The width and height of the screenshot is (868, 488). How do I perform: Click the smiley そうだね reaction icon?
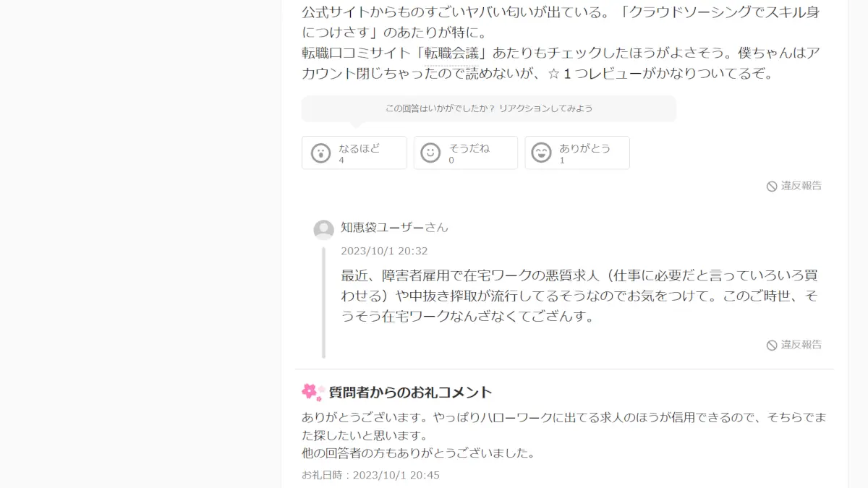point(430,153)
